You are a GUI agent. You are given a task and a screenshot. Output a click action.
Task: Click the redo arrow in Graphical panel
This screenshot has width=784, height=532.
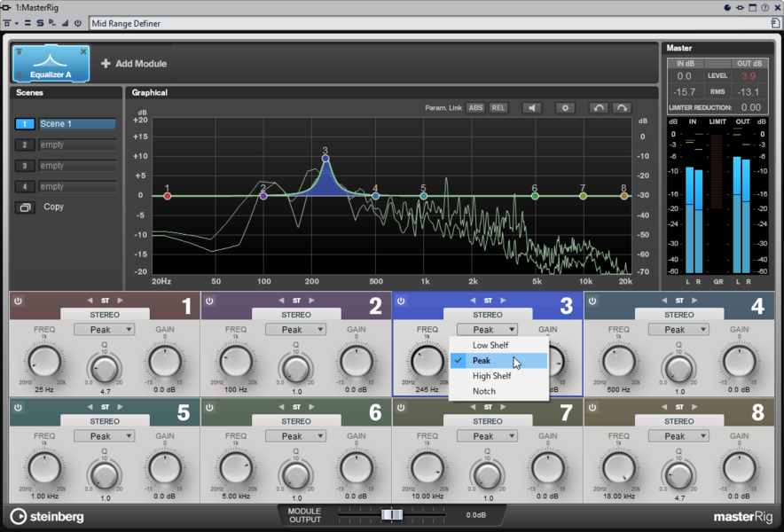point(622,108)
